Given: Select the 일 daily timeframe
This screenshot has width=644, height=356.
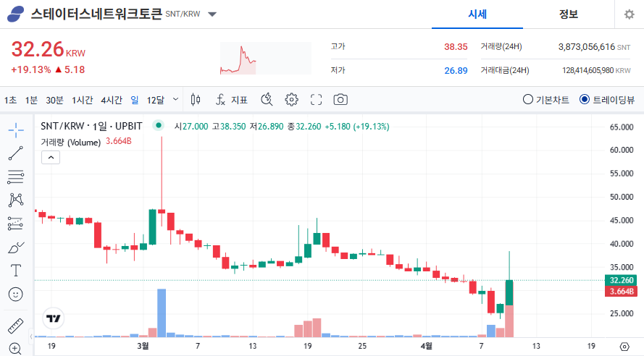Looking at the screenshot, I should tap(135, 100).
